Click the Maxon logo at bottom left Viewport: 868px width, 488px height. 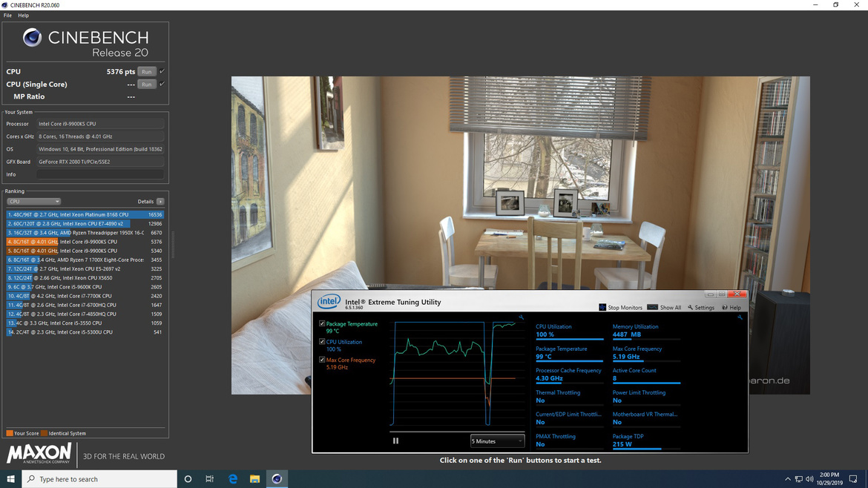coord(39,454)
